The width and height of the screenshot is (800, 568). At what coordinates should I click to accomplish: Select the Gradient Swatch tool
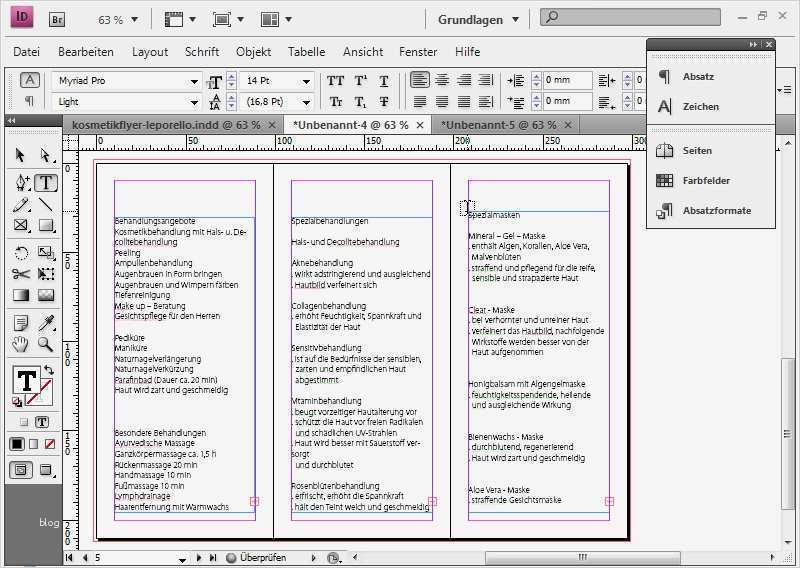21,295
